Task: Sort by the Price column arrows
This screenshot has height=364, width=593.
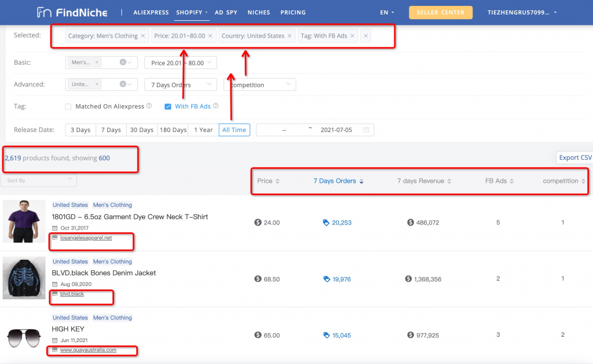Action: click(277, 181)
